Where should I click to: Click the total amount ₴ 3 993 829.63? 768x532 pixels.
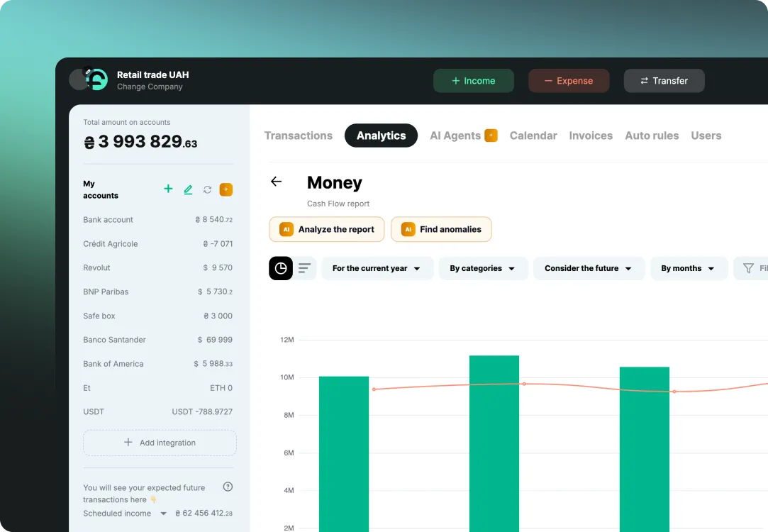pos(140,142)
